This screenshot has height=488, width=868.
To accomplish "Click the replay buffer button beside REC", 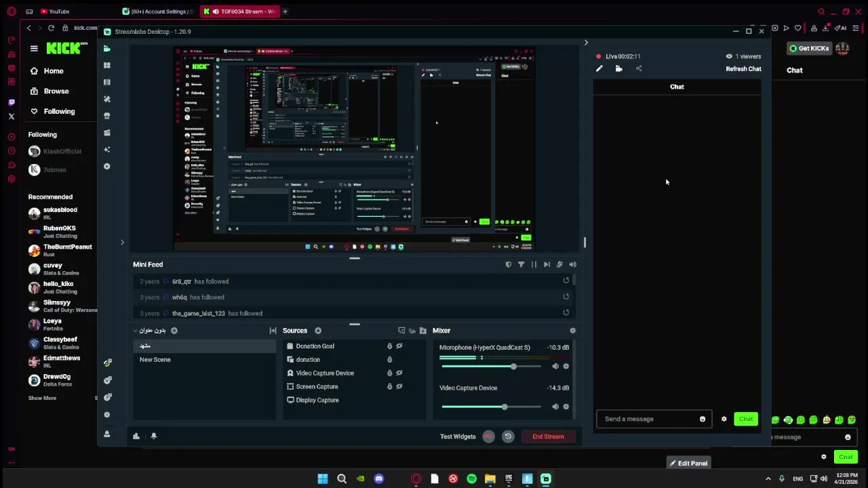I will [x=507, y=436].
